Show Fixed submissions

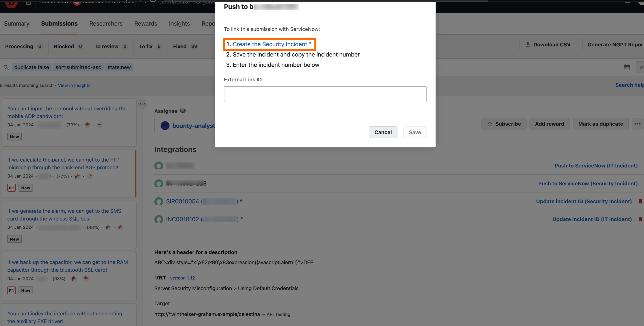tap(186, 46)
